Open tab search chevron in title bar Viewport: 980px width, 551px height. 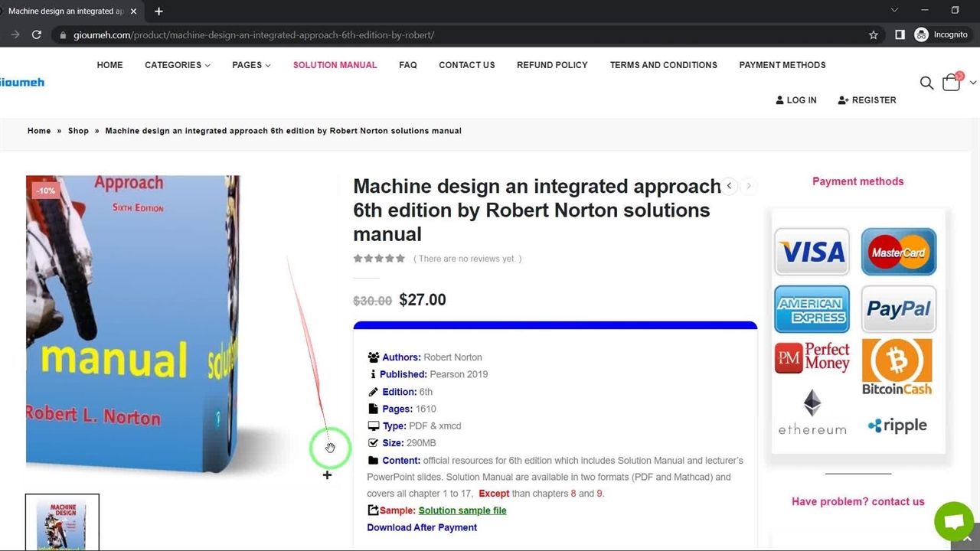893,10
